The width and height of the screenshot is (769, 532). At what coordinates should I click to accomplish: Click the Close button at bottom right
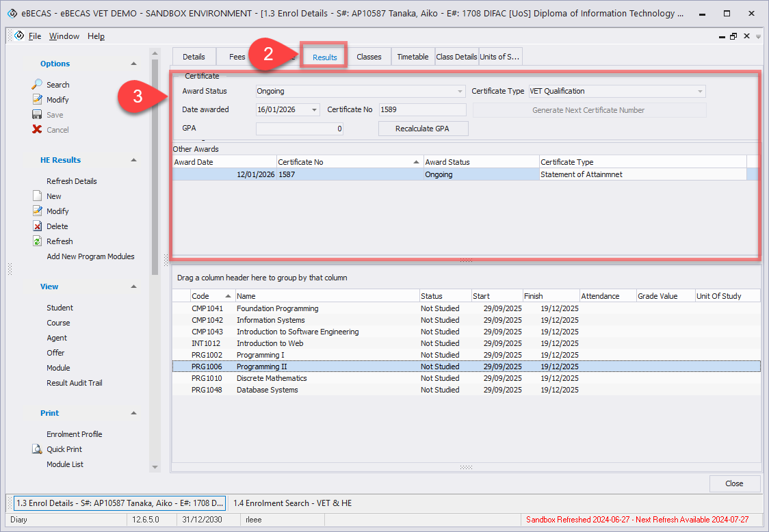coord(734,483)
